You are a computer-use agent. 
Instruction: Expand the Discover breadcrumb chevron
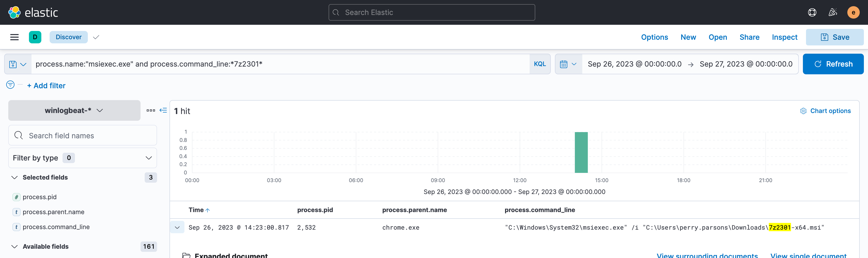tap(96, 37)
